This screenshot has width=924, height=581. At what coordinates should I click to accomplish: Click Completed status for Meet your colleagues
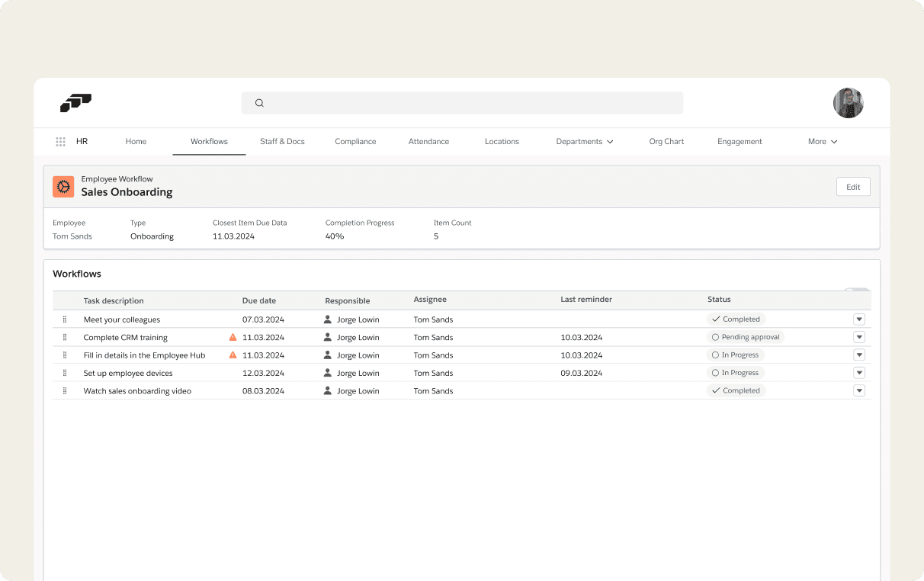pos(736,319)
